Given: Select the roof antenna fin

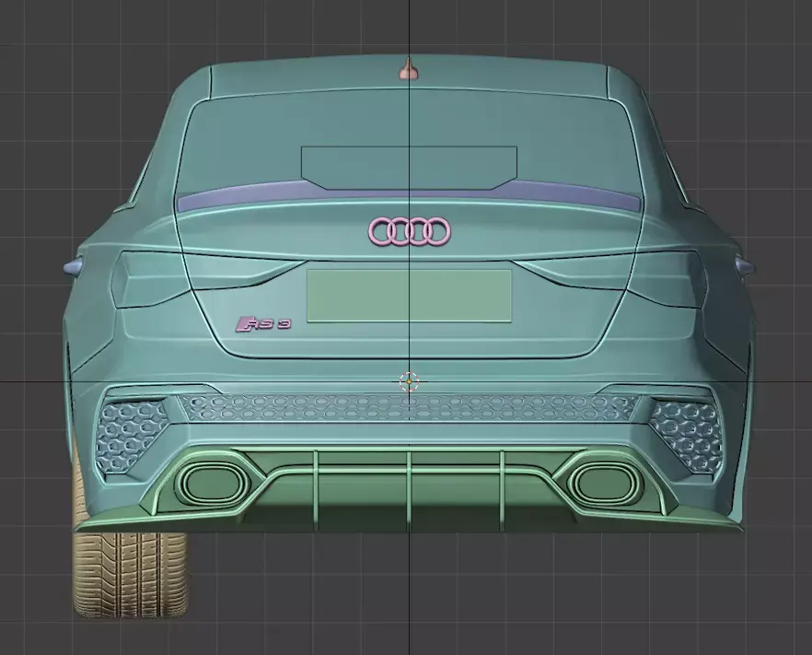Looking at the screenshot, I should tap(409, 69).
